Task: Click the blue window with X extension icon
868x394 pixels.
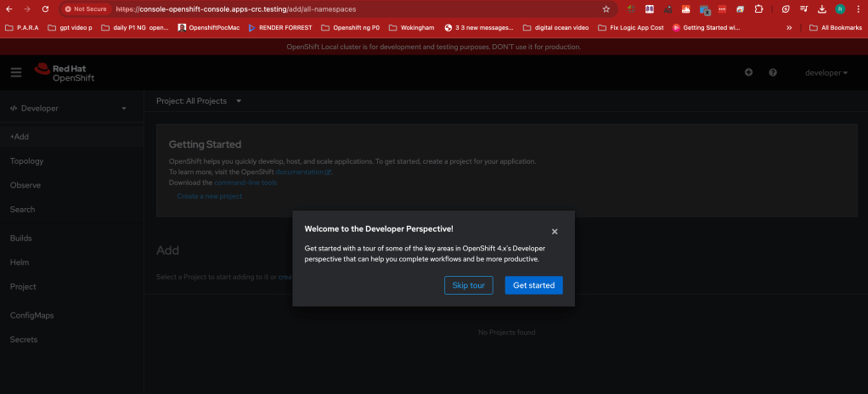Action: (x=704, y=9)
